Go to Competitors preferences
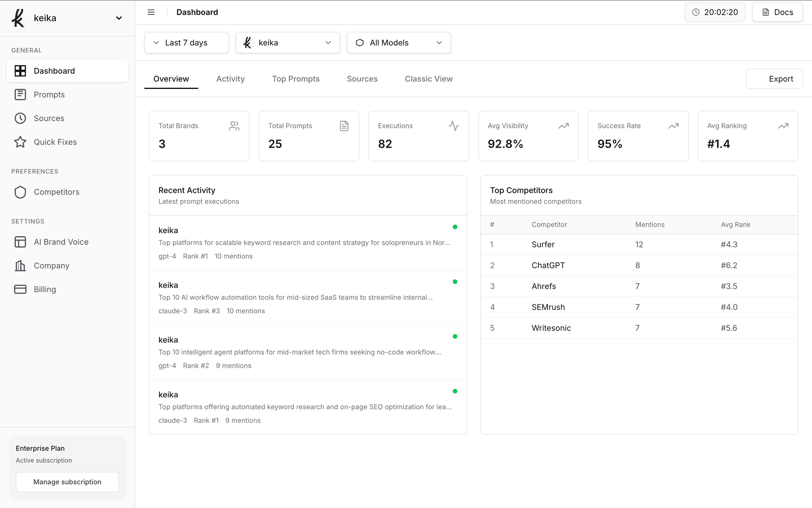Image resolution: width=812 pixels, height=508 pixels. [67, 192]
